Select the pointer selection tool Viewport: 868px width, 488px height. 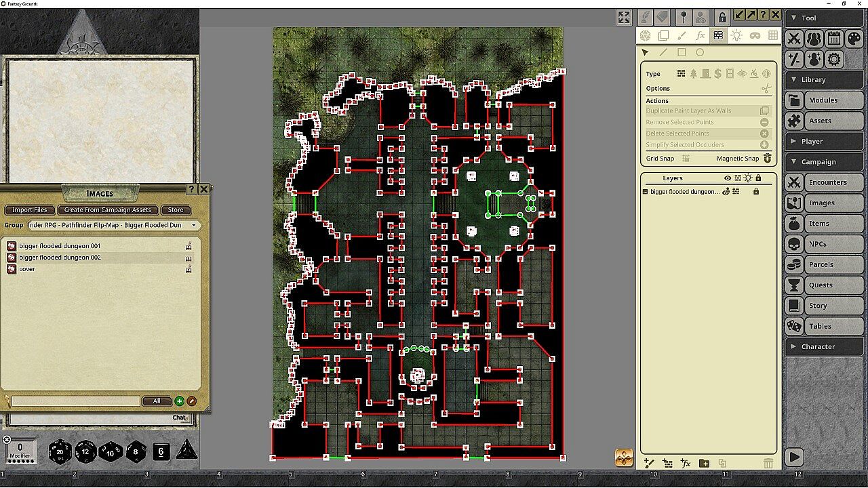(x=645, y=52)
